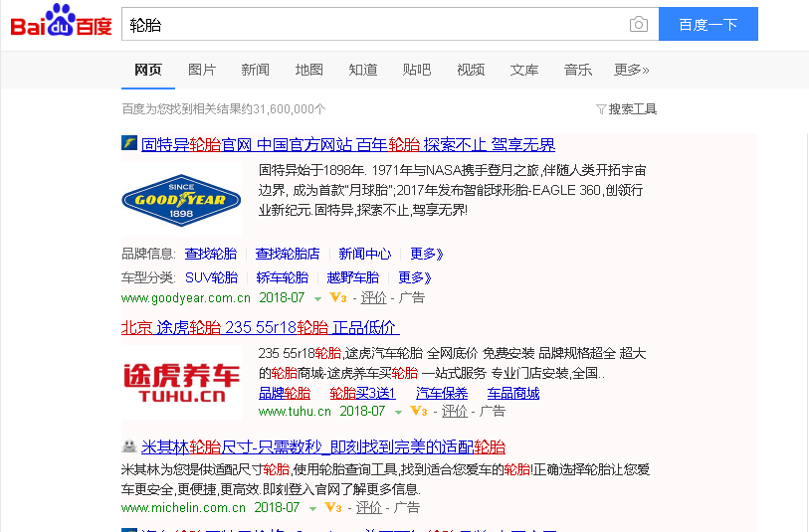Expand 更多» in the navigation tabs
This screenshot has width=809, height=532.
point(632,70)
